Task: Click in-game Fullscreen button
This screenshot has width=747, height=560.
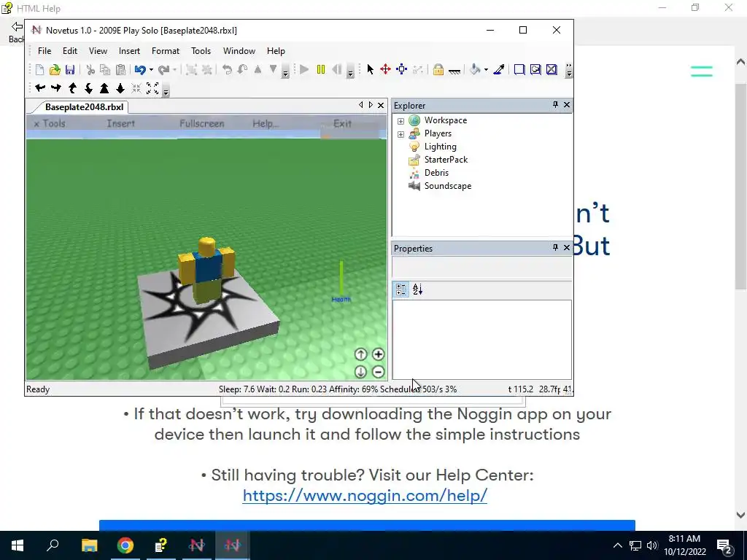Action: coord(201,124)
